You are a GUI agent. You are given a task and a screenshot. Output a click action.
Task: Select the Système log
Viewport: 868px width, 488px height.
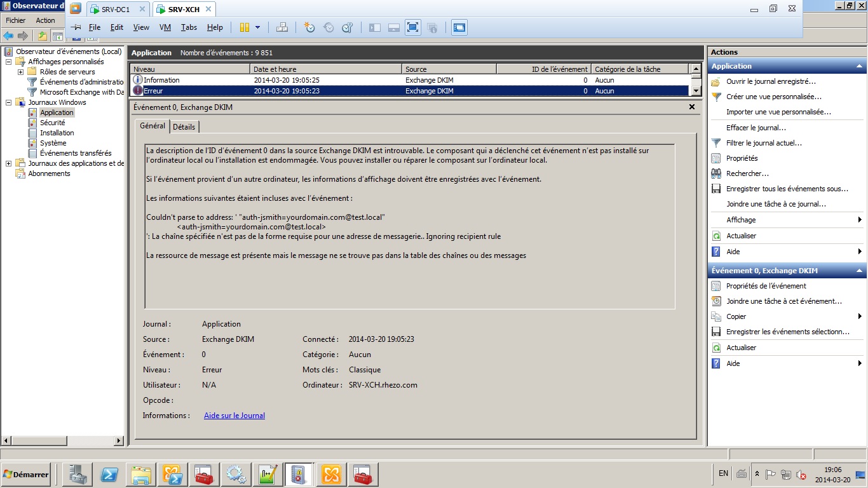pyautogui.click(x=53, y=143)
